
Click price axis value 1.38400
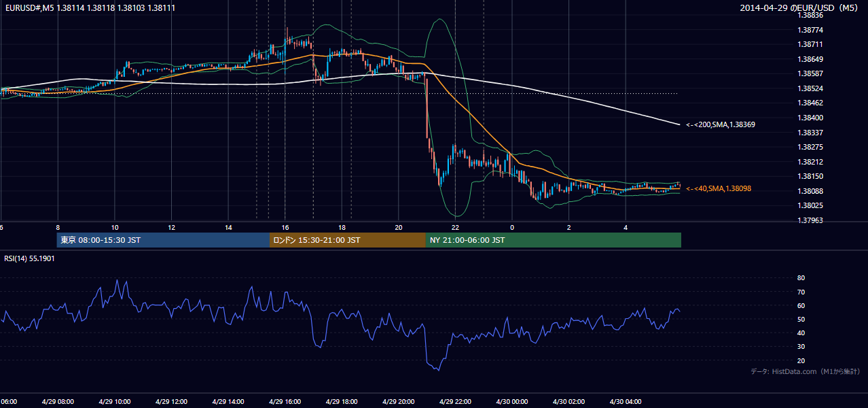click(810, 118)
